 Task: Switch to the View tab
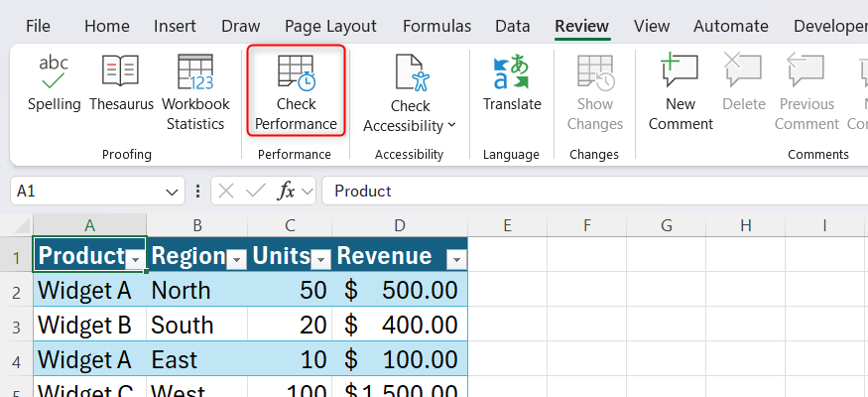pos(652,26)
